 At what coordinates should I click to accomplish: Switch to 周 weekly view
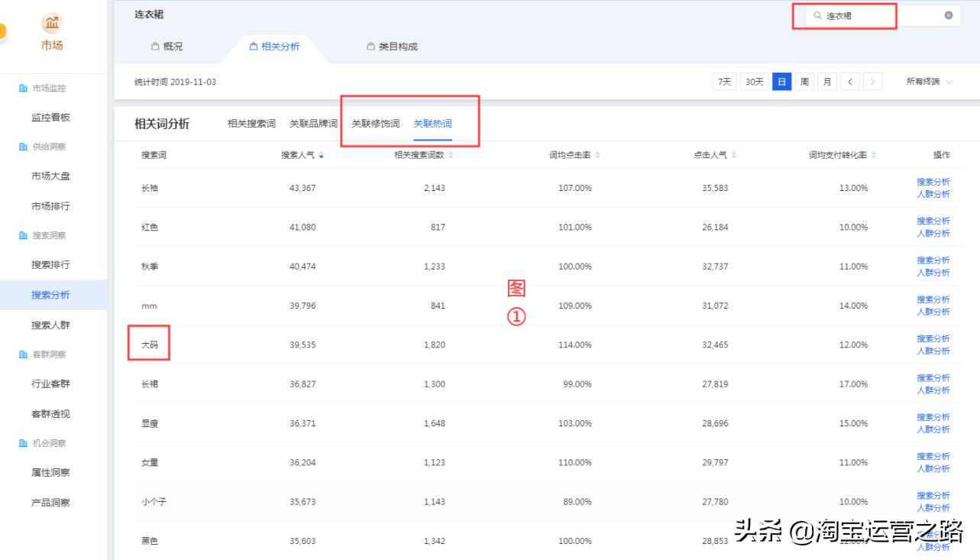click(804, 81)
